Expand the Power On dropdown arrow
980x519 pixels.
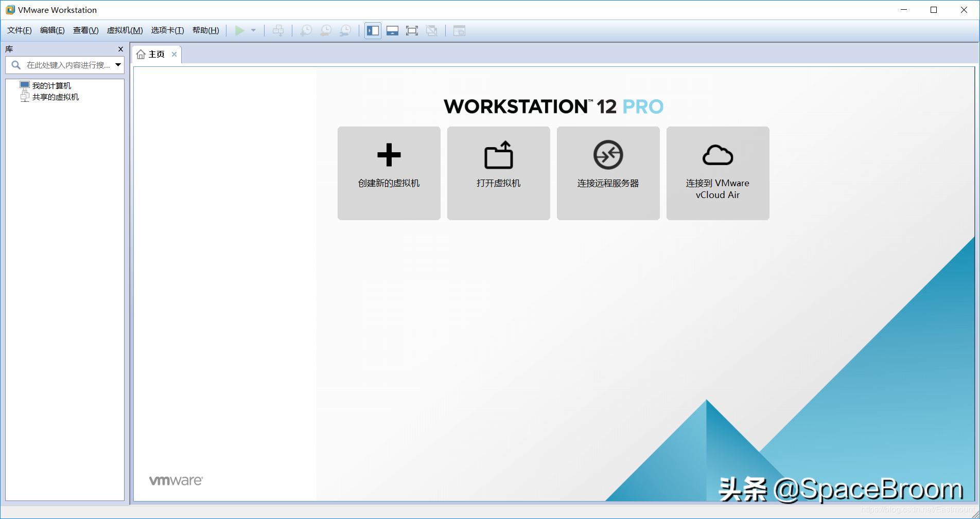pyautogui.click(x=253, y=30)
